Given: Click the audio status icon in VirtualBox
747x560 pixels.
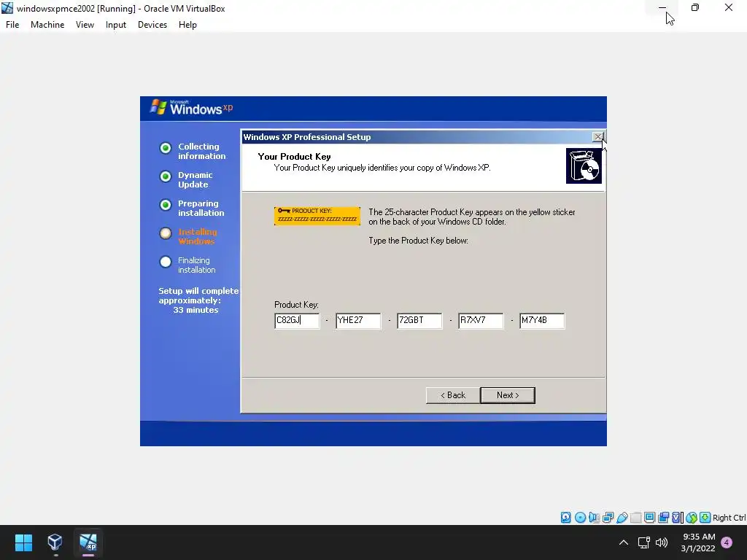Looking at the screenshot, I should pyautogui.click(x=594, y=518).
